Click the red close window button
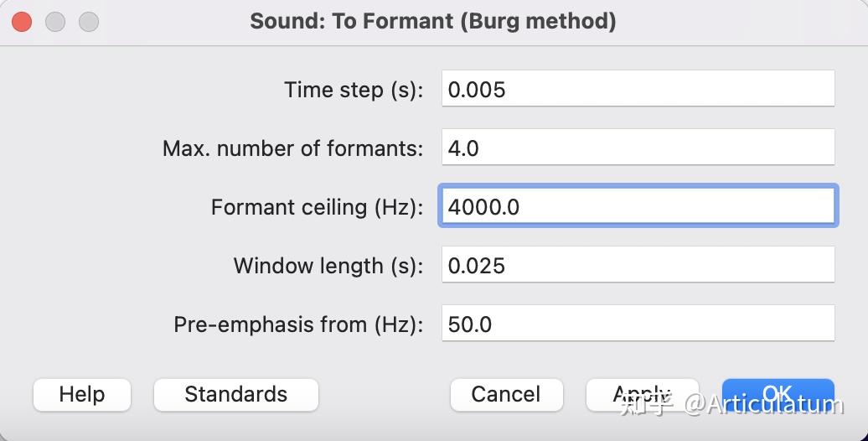The image size is (868, 441). tap(23, 22)
